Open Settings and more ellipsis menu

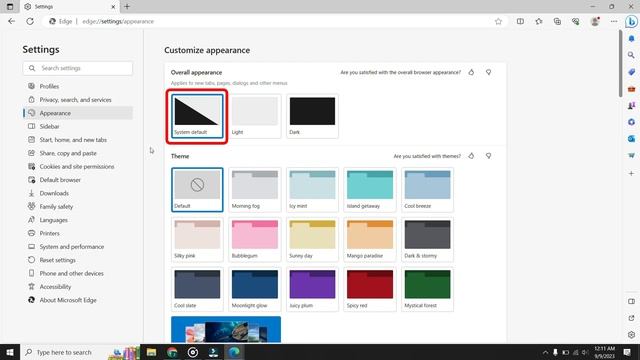(x=613, y=21)
